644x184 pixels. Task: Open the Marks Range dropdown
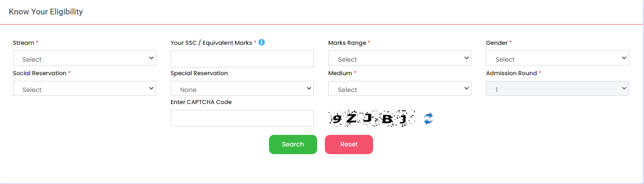point(400,58)
